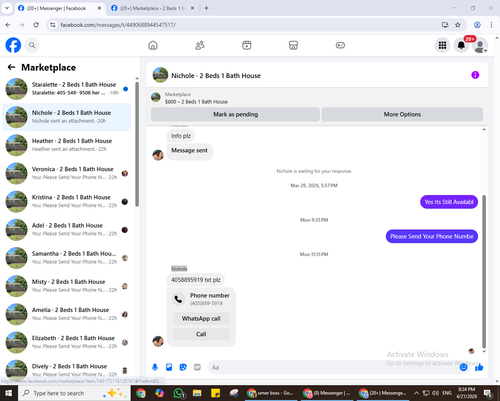Image resolution: width=500 pixels, height=401 pixels.
Task: Click the attach photo icon in composer
Action: pyautogui.click(x=169, y=367)
